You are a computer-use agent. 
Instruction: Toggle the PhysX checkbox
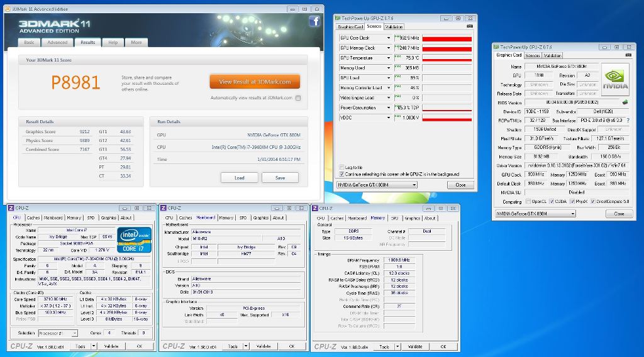click(x=572, y=202)
